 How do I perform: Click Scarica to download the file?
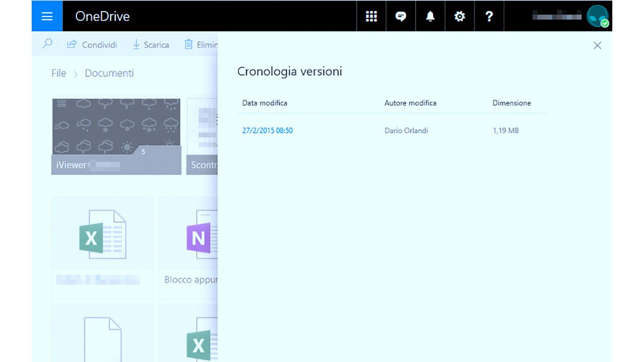pyautogui.click(x=150, y=45)
